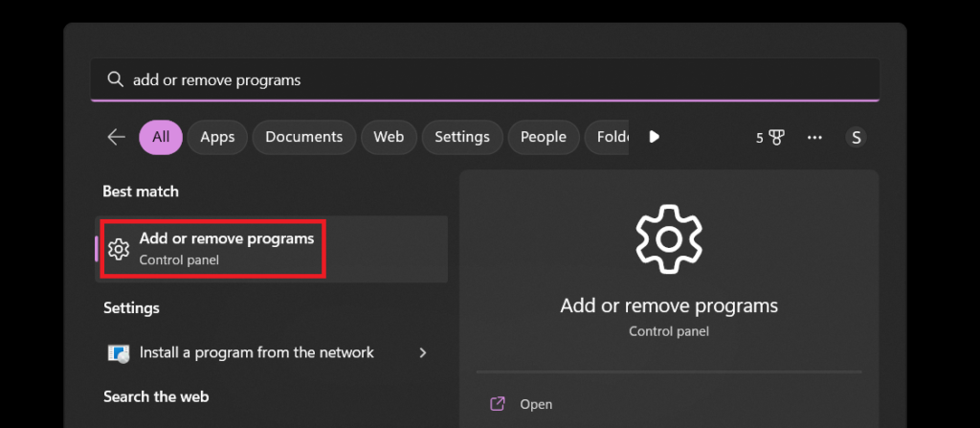Screen dimensions: 980x428
Task: Go back using the left arrow
Action: tap(116, 137)
